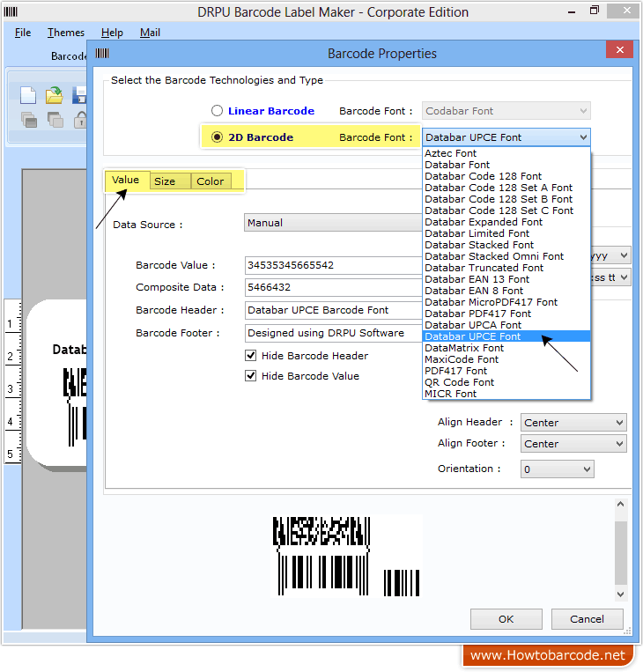The width and height of the screenshot is (643, 672).
Task: Click the Save floppy disk icon in toolbar
Action: [79, 95]
